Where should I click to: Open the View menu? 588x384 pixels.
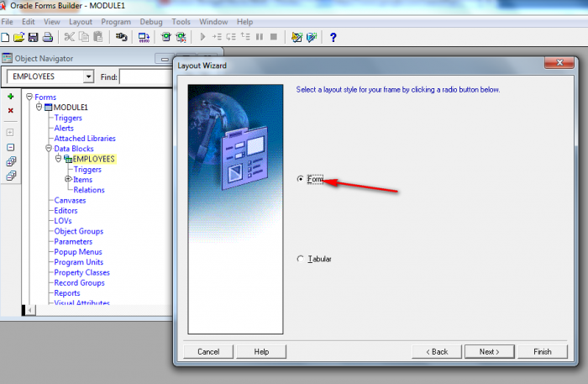tap(52, 22)
